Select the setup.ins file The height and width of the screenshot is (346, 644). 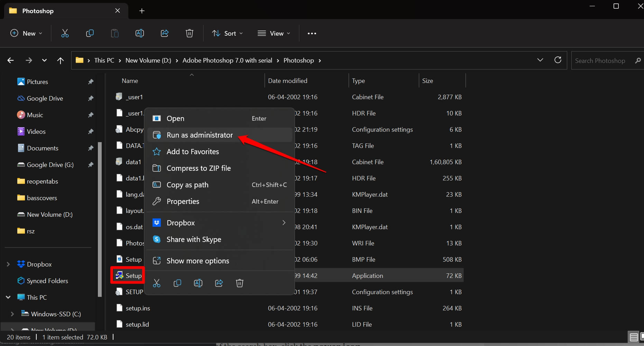tap(138, 308)
